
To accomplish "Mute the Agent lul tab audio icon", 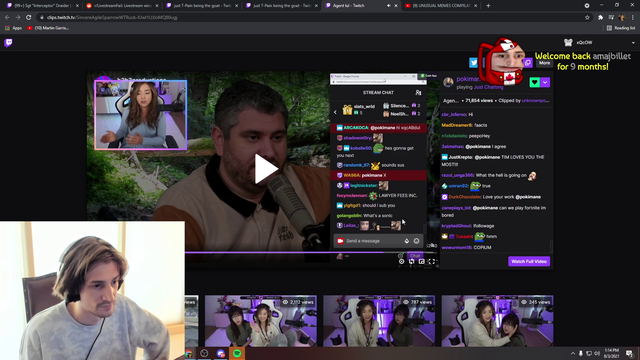I will coord(389,6).
